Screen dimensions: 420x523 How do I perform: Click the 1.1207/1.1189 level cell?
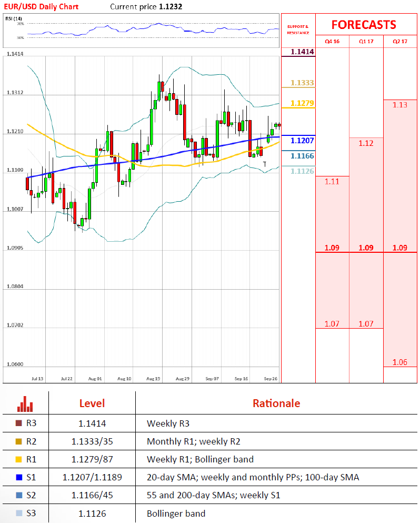coord(92,477)
